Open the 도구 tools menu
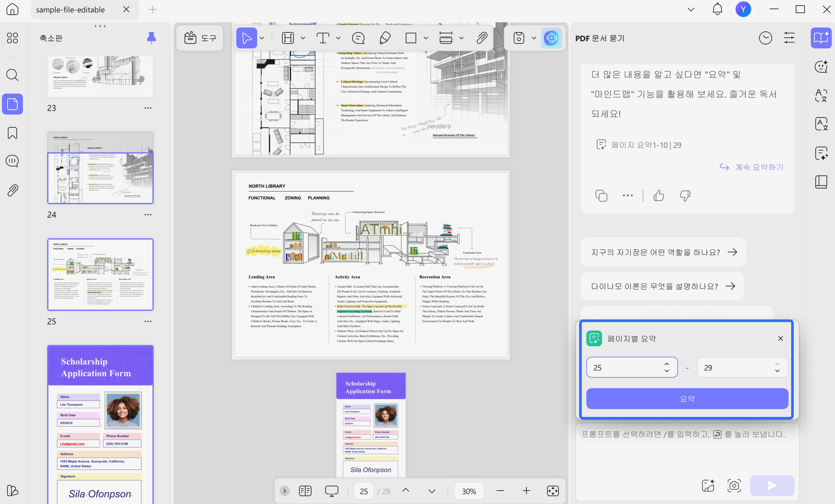The width and height of the screenshot is (835, 504). click(200, 38)
